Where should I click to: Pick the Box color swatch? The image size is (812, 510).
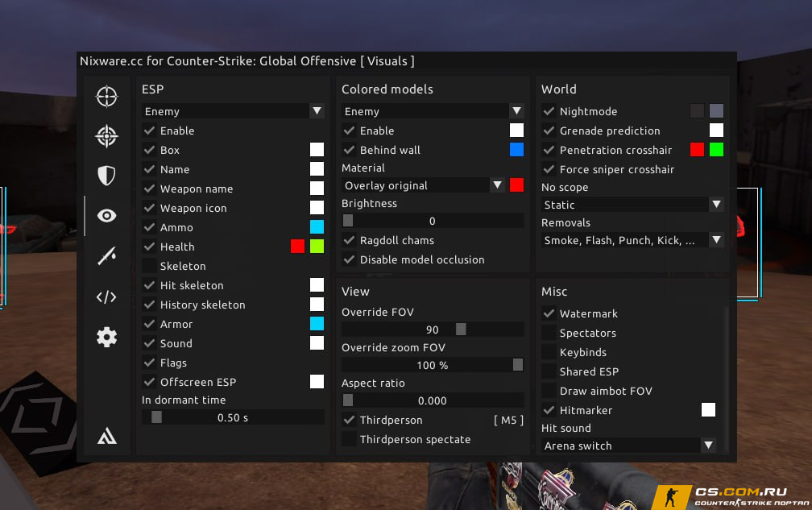coord(317,150)
